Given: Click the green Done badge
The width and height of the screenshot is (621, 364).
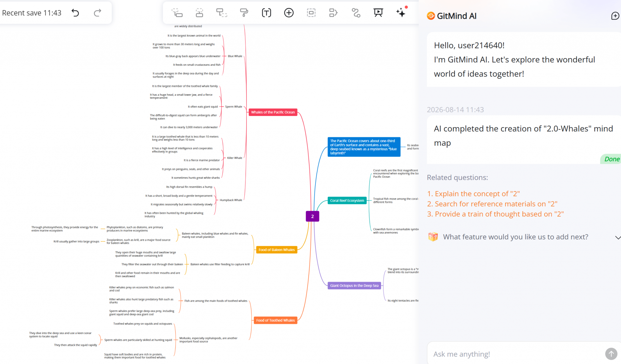Looking at the screenshot, I should (611, 159).
